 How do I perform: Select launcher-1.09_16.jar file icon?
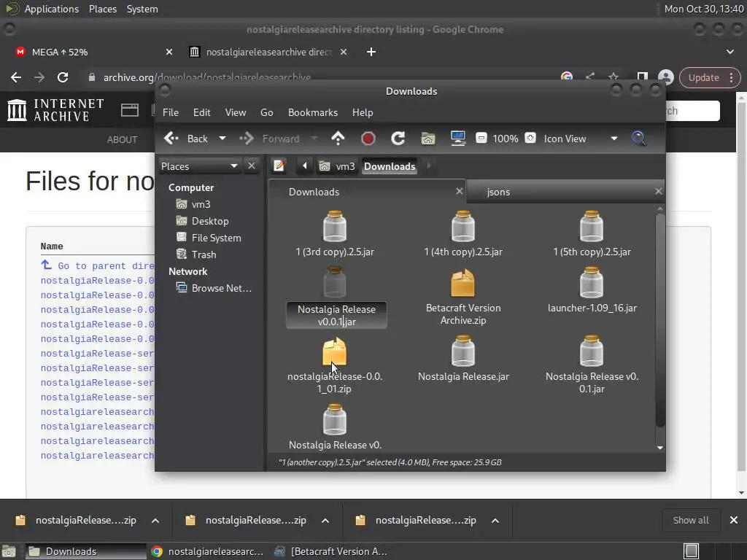tap(592, 282)
